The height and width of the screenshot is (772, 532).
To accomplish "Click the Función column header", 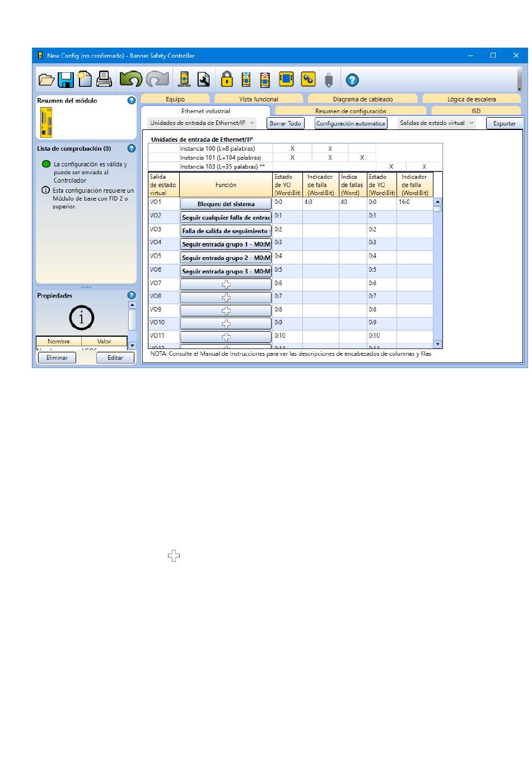I will point(226,185).
